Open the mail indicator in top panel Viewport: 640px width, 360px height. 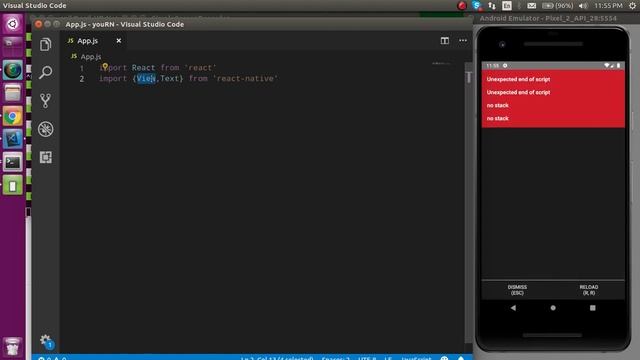(x=531, y=5)
